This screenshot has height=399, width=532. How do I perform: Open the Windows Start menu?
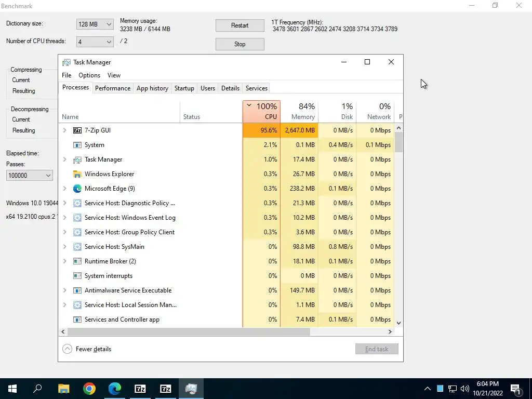point(12,389)
